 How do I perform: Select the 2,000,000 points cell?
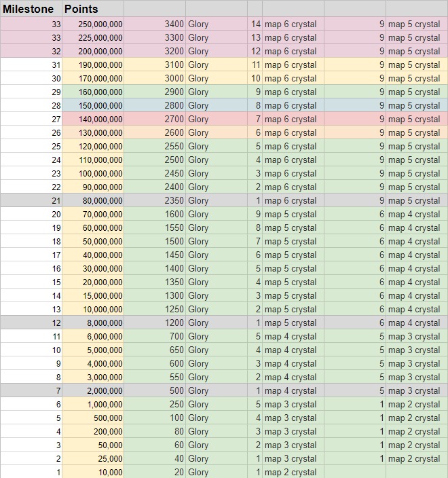pyautogui.click(x=93, y=390)
